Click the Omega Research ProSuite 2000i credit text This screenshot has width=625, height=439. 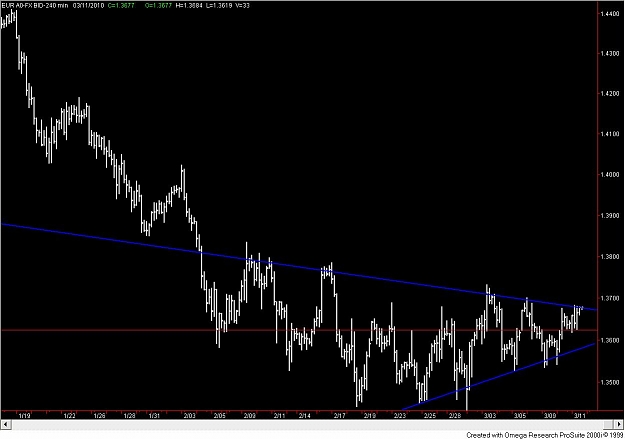point(544,435)
